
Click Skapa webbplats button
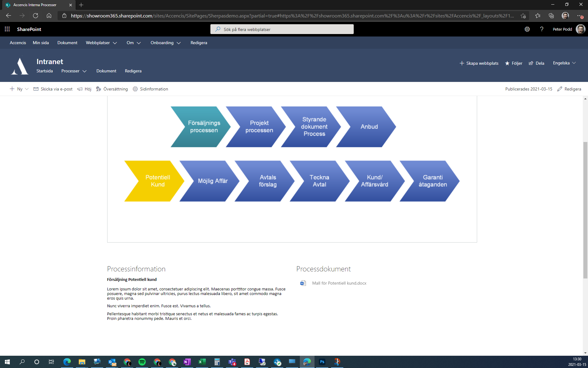tap(479, 63)
